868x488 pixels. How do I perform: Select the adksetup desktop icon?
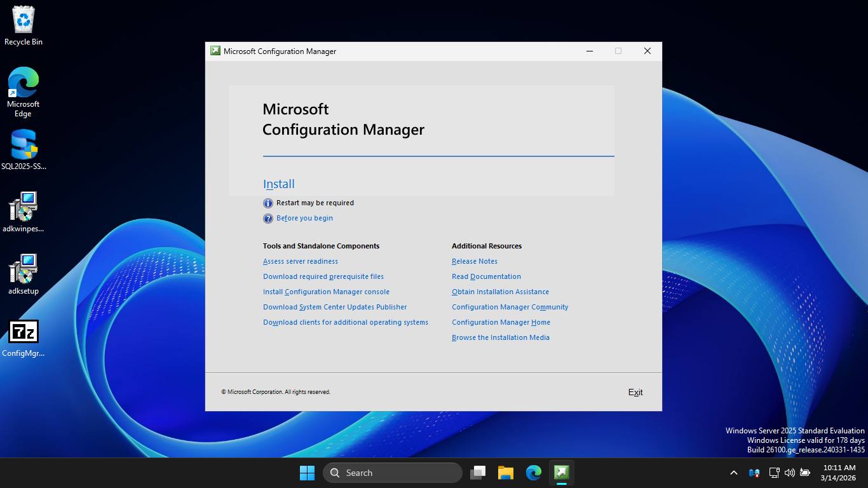[x=24, y=274]
